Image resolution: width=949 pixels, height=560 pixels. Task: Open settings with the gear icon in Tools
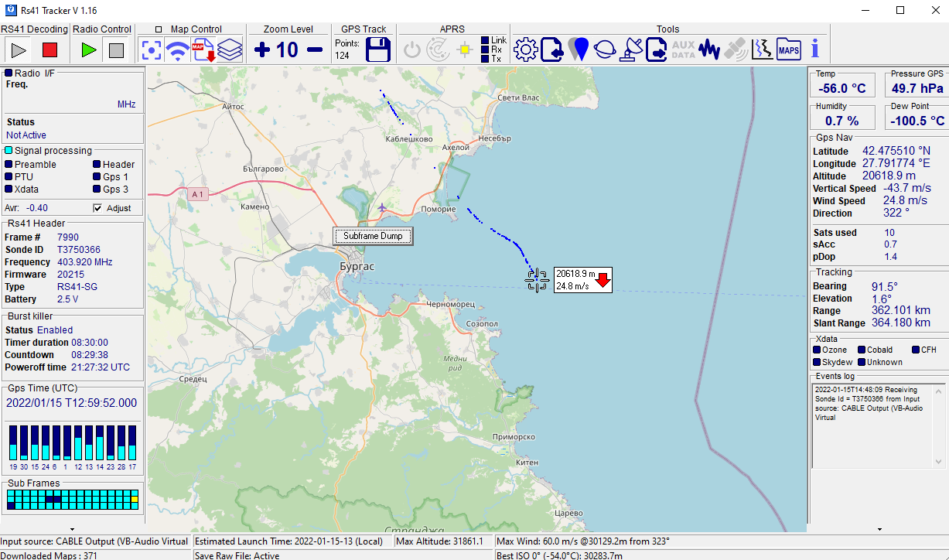tap(526, 50)
